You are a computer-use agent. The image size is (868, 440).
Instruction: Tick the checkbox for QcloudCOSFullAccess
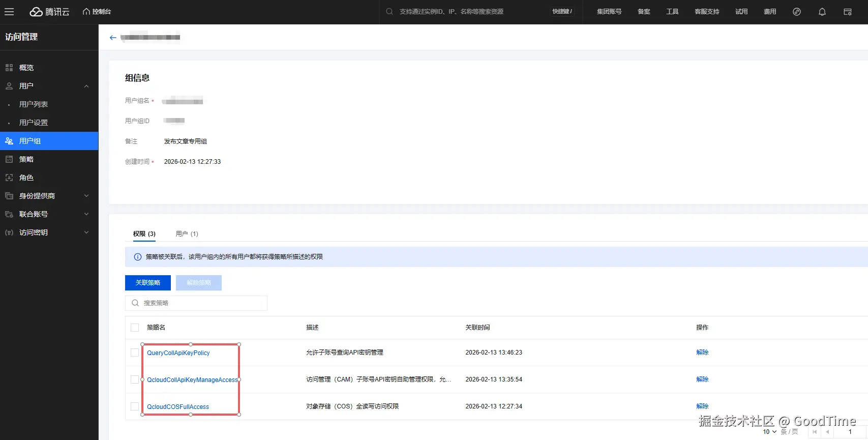(135, 406)
